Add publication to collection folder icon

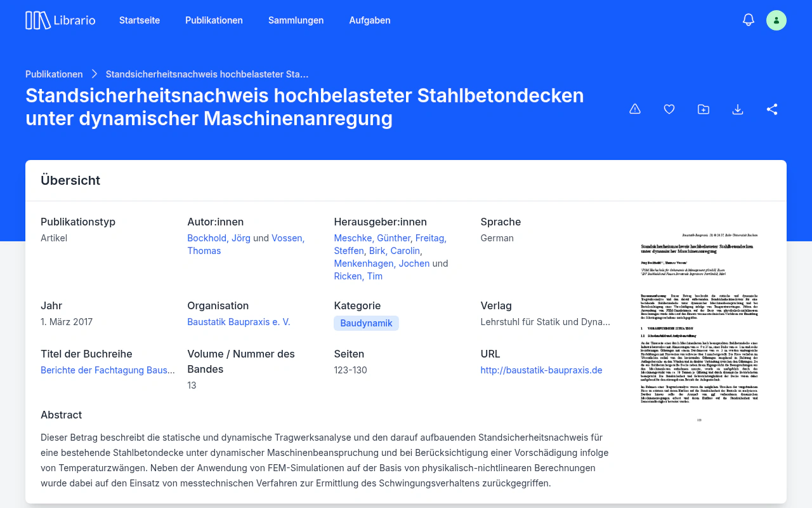[x=704, y=109]
